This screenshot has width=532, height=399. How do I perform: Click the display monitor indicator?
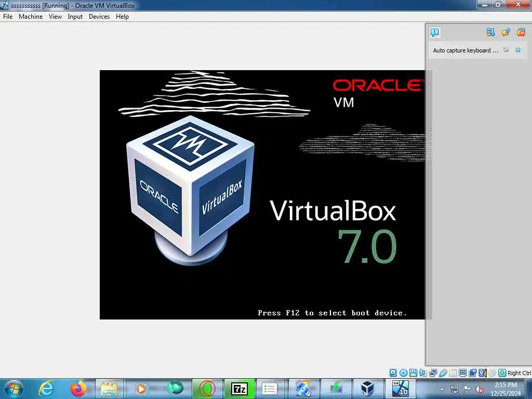[462, 373]
